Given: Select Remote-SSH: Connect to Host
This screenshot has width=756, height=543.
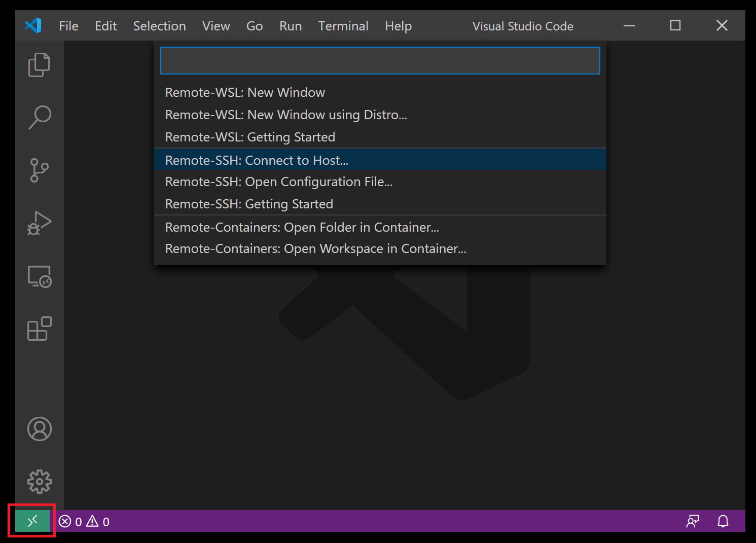Looking at the screenshot, I should tap(257, 160).
